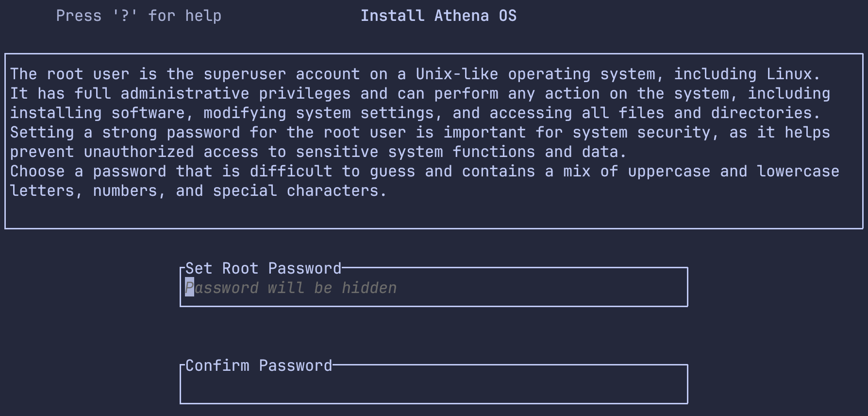Click the word "superuser" in the description
Image resolution: width=868 pixels, height=416 pixels.
(x=245, y=74)
